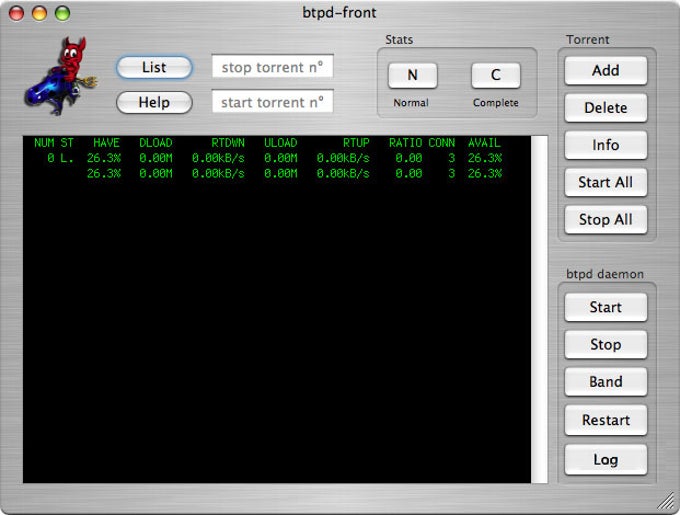Click the List button
Screen dimensions: 680x515
click(x=154, y=67)
